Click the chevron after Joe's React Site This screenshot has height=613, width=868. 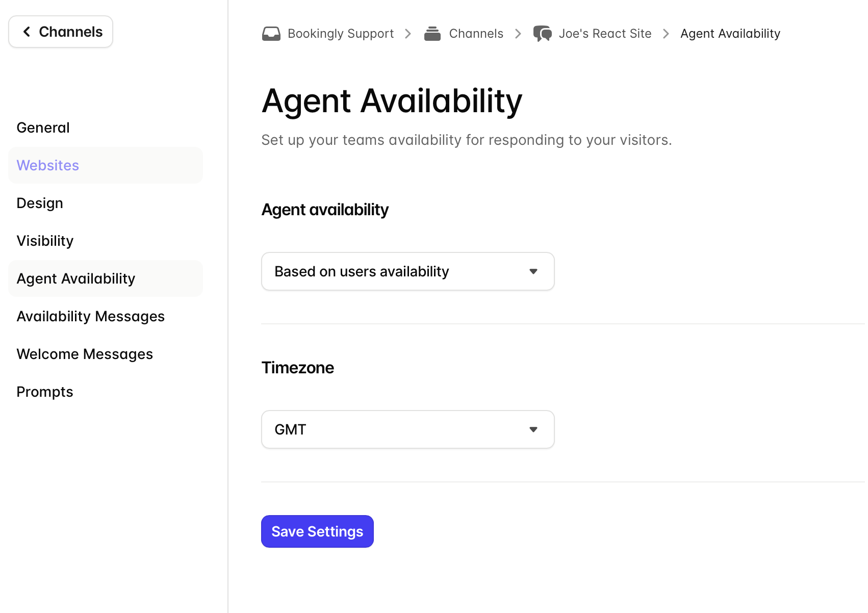666,34
